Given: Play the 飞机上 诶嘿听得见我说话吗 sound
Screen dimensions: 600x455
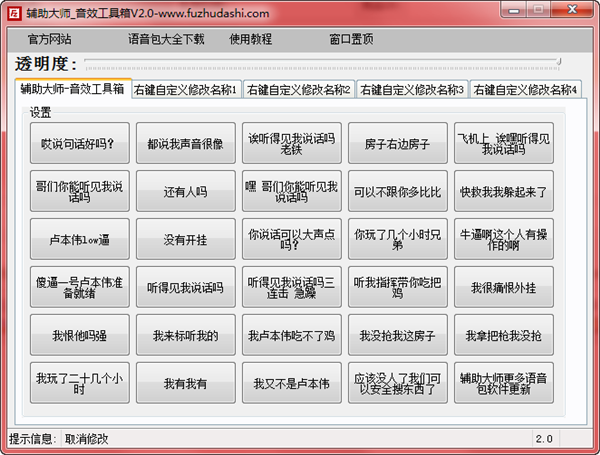Looking at the screenshot, I should coord(504,143).
